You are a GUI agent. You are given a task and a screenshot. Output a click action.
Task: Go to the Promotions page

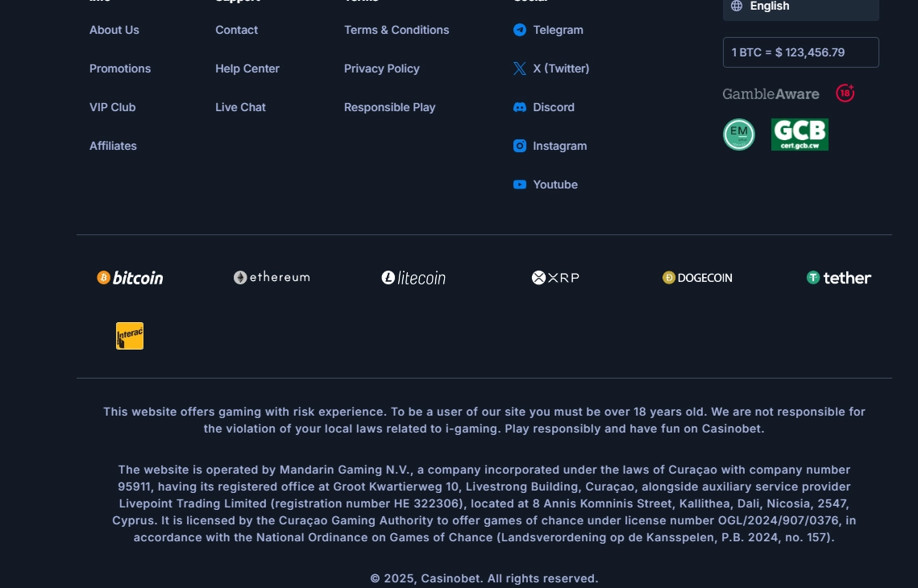pyautogui.click(x=120, y=68)
